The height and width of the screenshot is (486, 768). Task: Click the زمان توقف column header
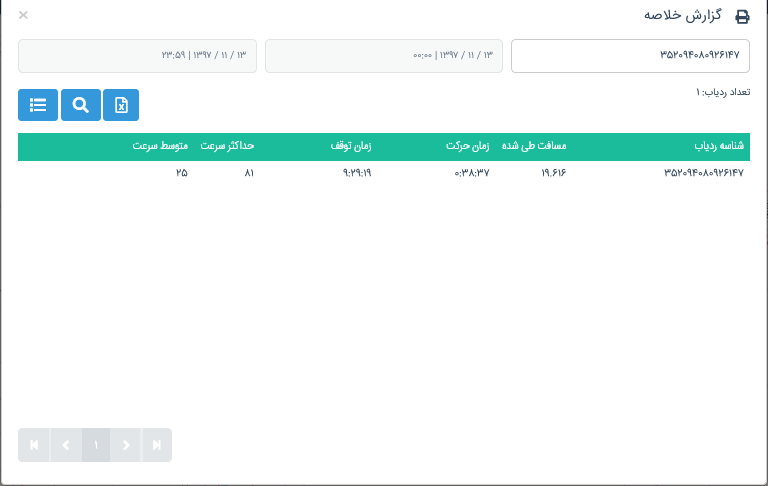coord(351,146)
